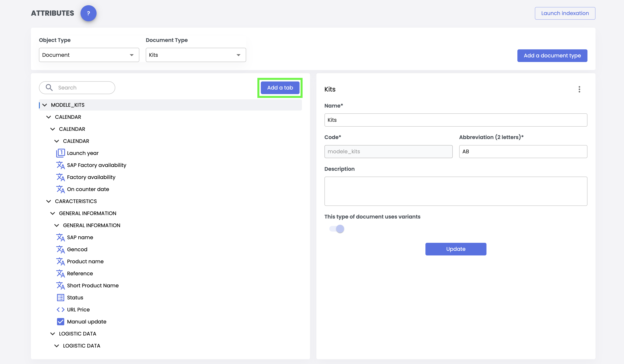Image resolution: width=624 pixels, height=364 pixels.
Task: Click the Add a tab button
Action: 280,88
